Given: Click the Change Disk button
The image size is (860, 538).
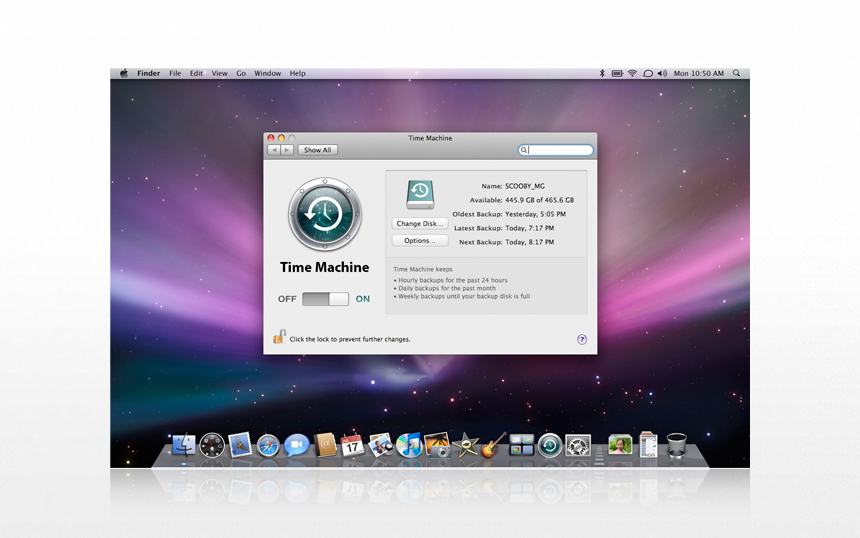Looking at the screenshot, I should [x=420, y=224].
